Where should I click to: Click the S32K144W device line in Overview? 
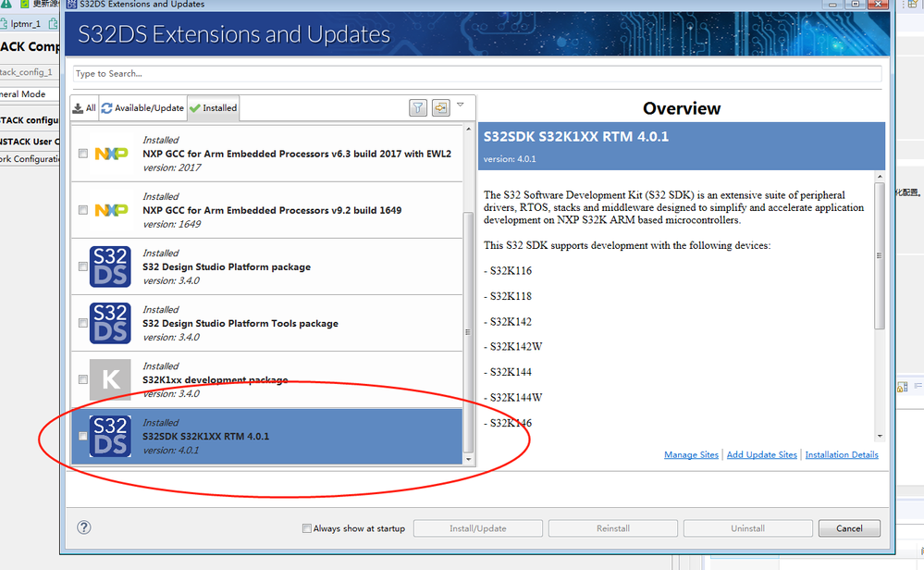click(512, 397)
